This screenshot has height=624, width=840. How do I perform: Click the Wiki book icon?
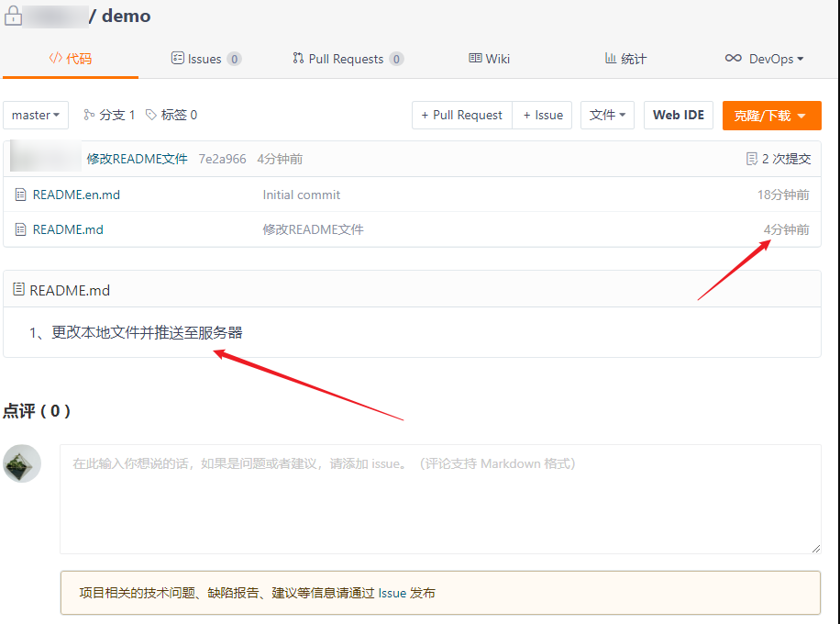pyautogui.click(x=475, y=58)
